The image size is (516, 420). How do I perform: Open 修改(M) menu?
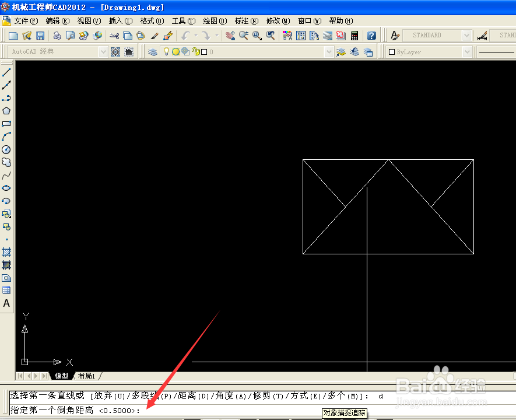tap(278, 21)
